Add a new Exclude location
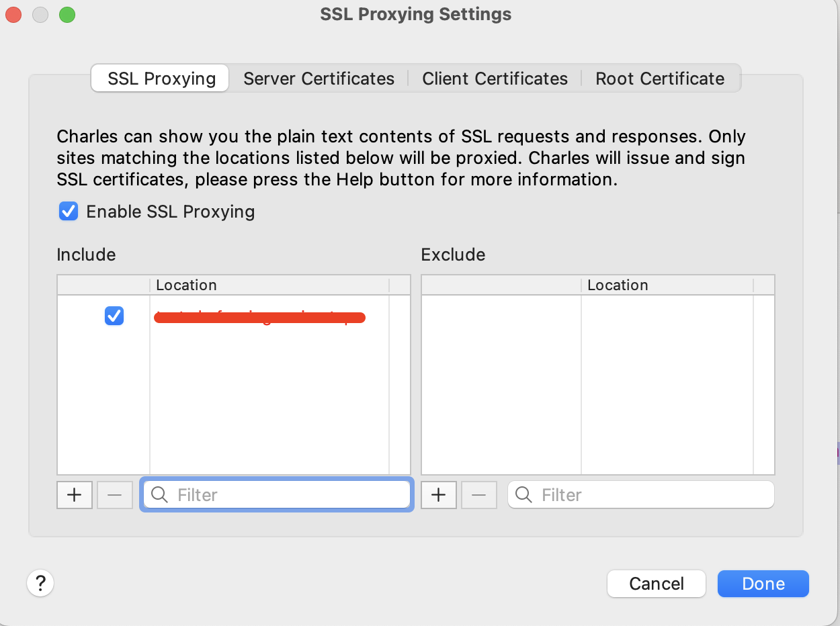The image size is (840, 626). click(x=439, y=495)
